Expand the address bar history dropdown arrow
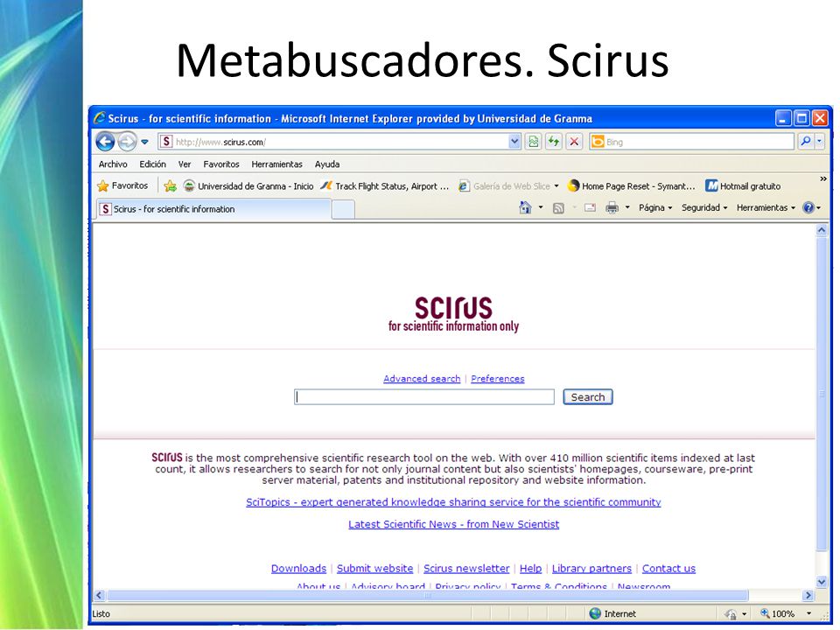The width and height of the screenshot is (840, 630). coord(514,142)
